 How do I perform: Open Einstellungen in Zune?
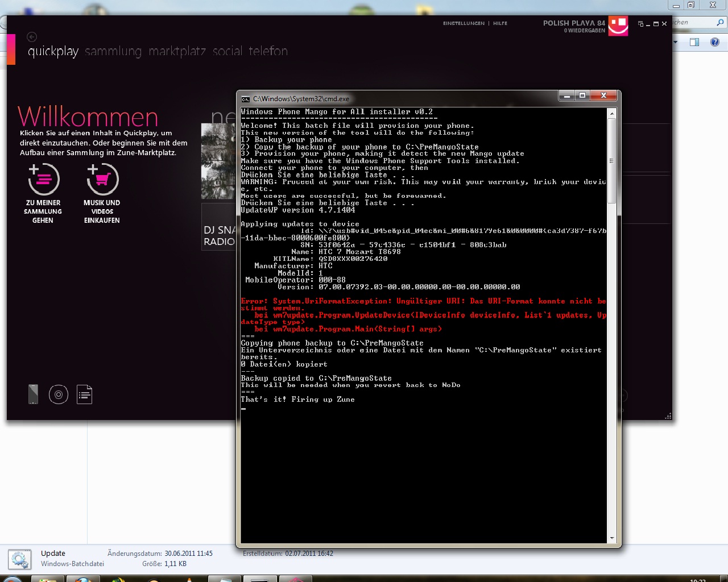[x=464, y=23]
